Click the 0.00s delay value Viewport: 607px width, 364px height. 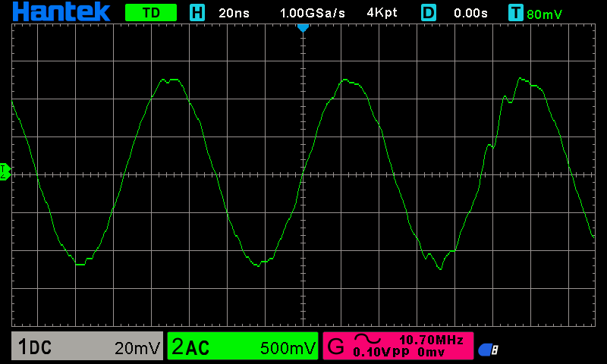tap(470, 13)
